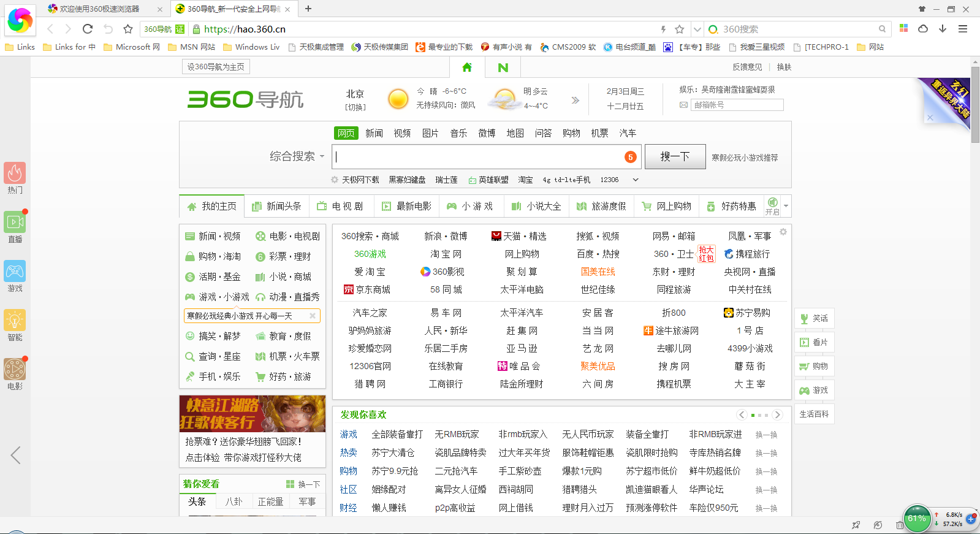Expand weather forecast double arrow
This screenshot has height=534, width=980.
[575, 100]
